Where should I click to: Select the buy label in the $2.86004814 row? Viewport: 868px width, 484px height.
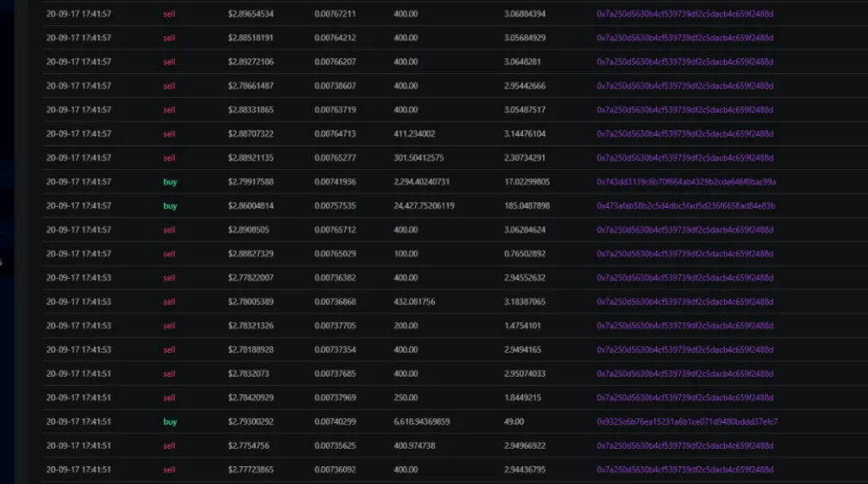[x=170, y=205]
